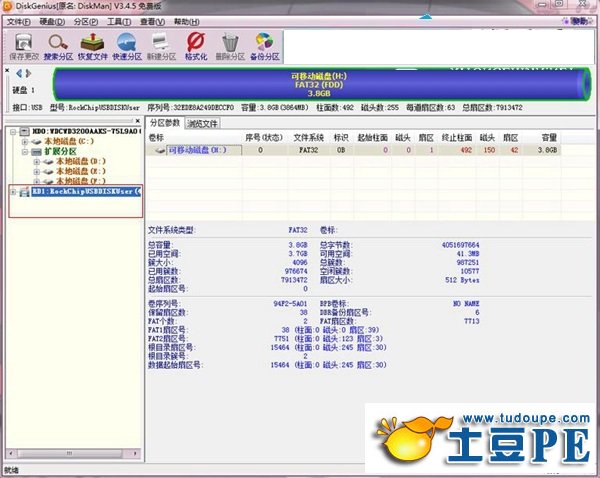Open the 备份分区 backup partition tool
Viewport: 600px width, 478px height.
(264, 46)
